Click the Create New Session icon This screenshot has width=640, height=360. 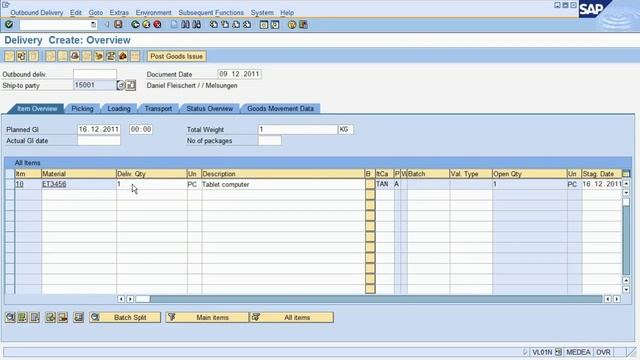pyautogui.click(x=264, y=24)
